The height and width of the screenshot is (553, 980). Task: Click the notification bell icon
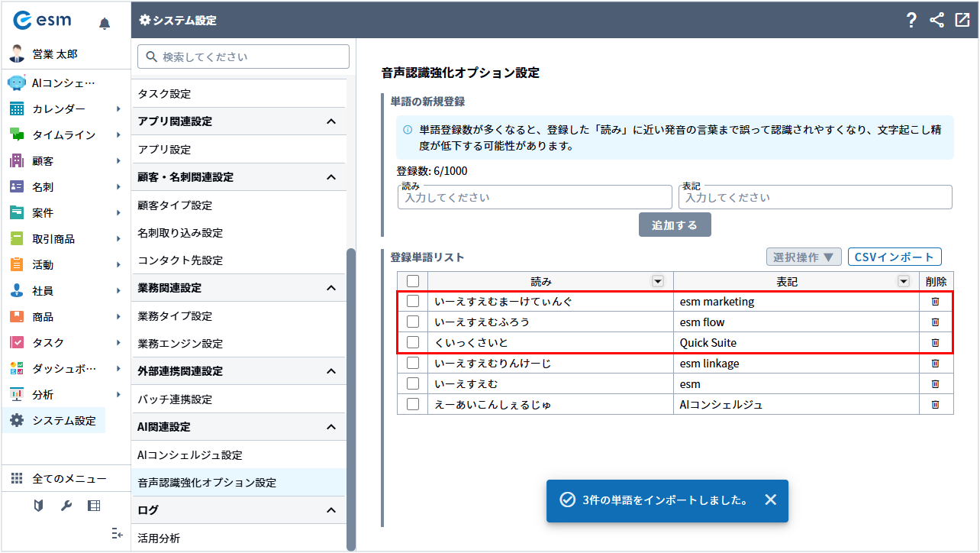coord(105,24)
